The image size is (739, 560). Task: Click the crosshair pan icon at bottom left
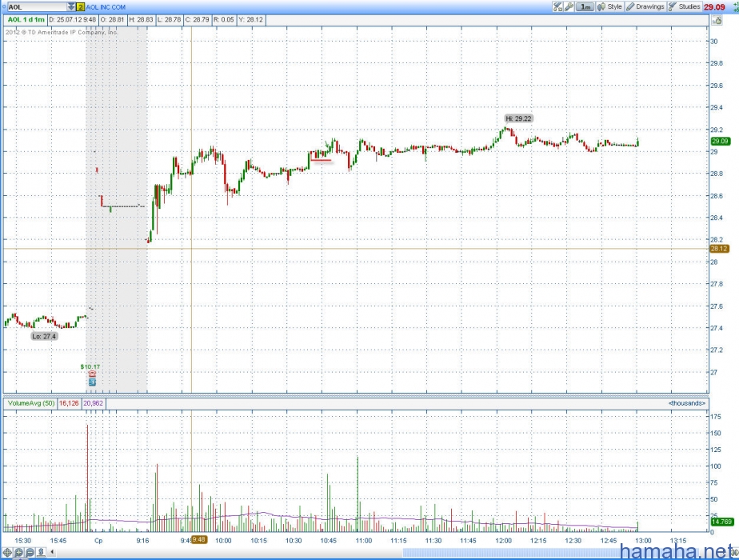[7, 552]
